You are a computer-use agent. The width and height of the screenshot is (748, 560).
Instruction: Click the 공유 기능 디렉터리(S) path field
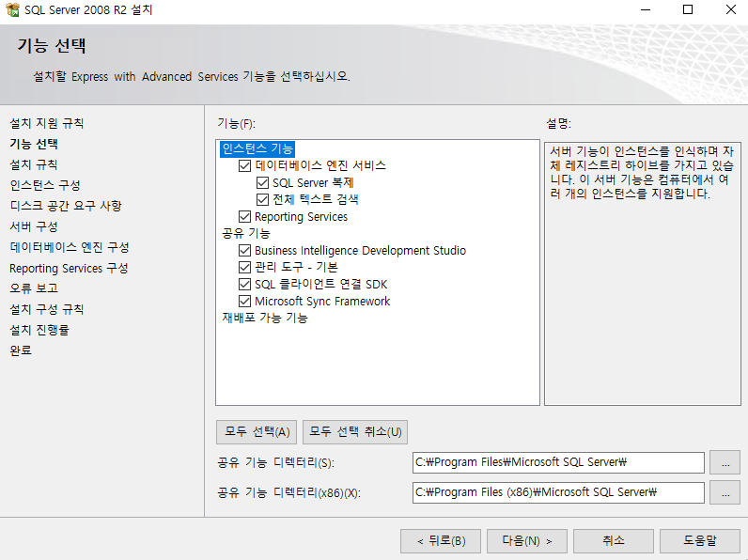coord(558,462)
